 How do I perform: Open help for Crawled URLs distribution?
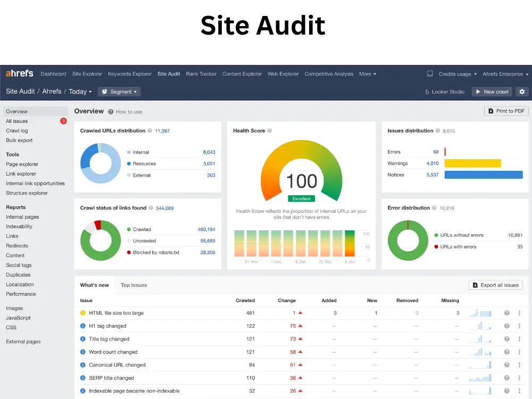tap(149, 131)
